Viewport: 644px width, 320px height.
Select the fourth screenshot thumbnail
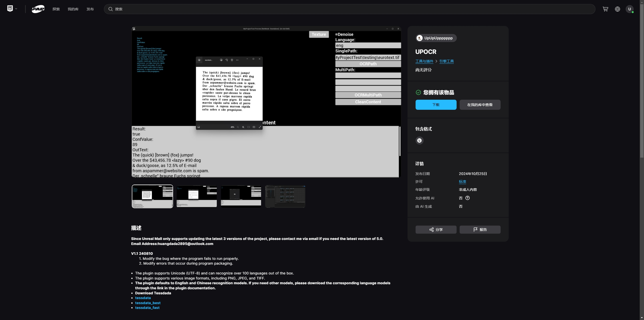pos(285,196)
